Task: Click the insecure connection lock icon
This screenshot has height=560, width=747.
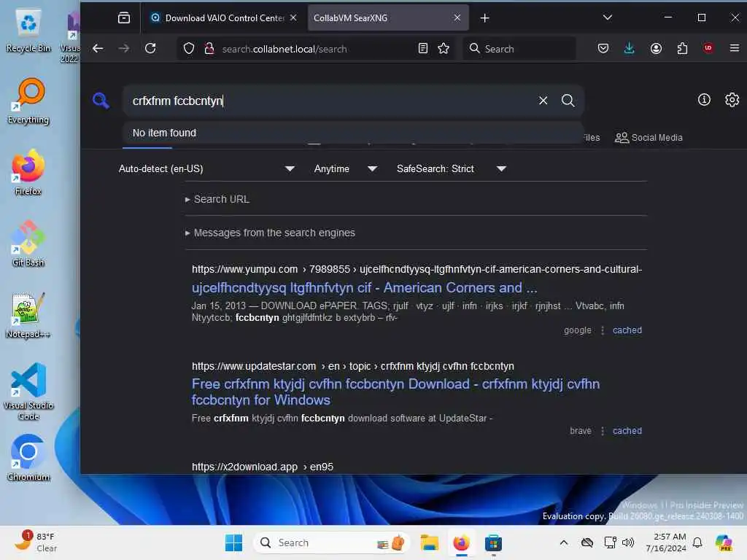Action: (209, 49)
